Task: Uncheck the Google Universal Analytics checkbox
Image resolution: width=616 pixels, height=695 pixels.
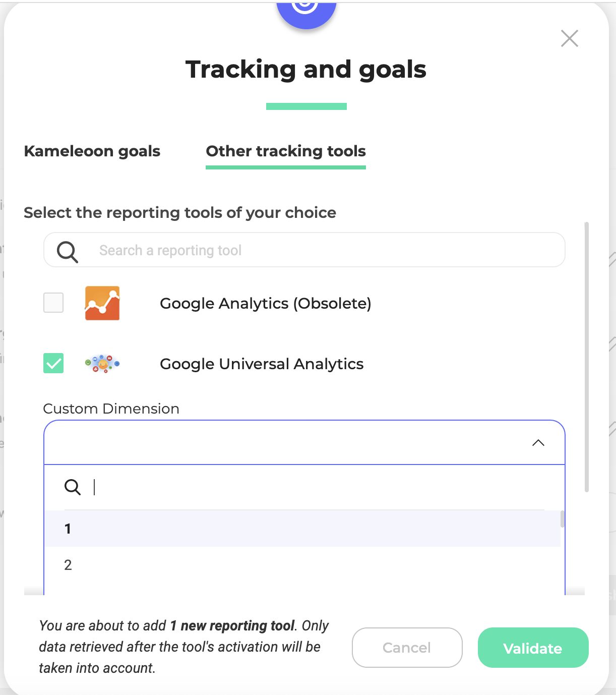Action: [x=53, y=363]
